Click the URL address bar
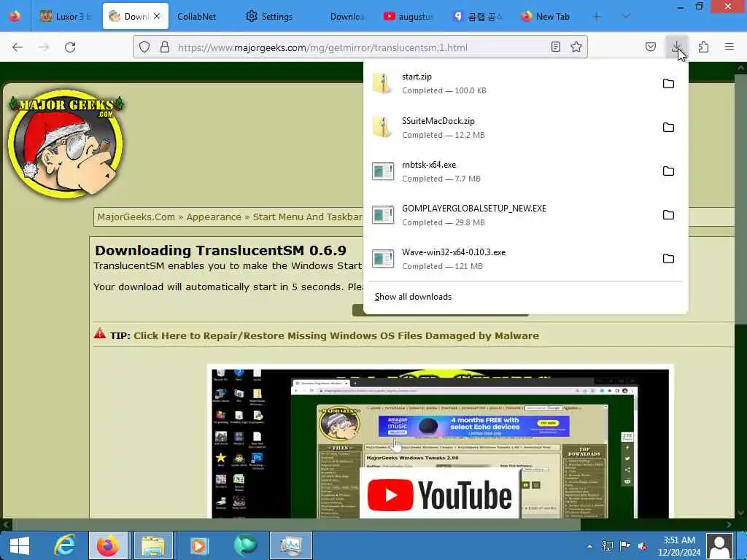747x560 pixels. pos(360,47)
